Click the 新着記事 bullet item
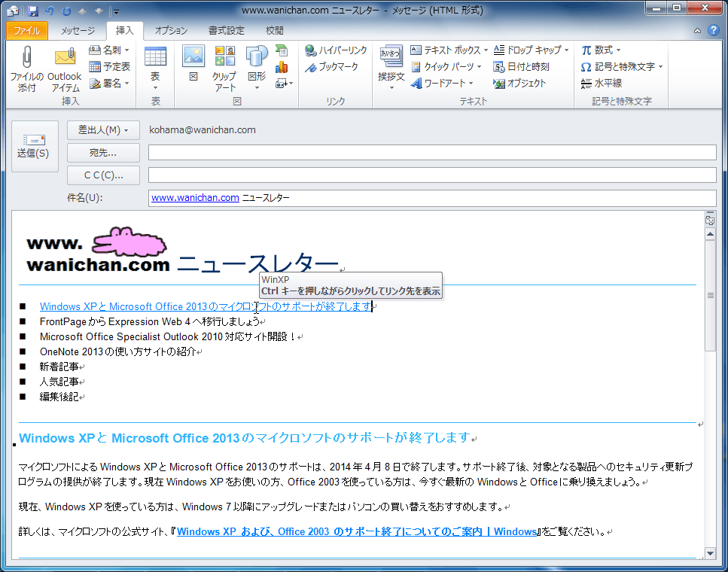 pyautogui.click(x=59, y=367)
